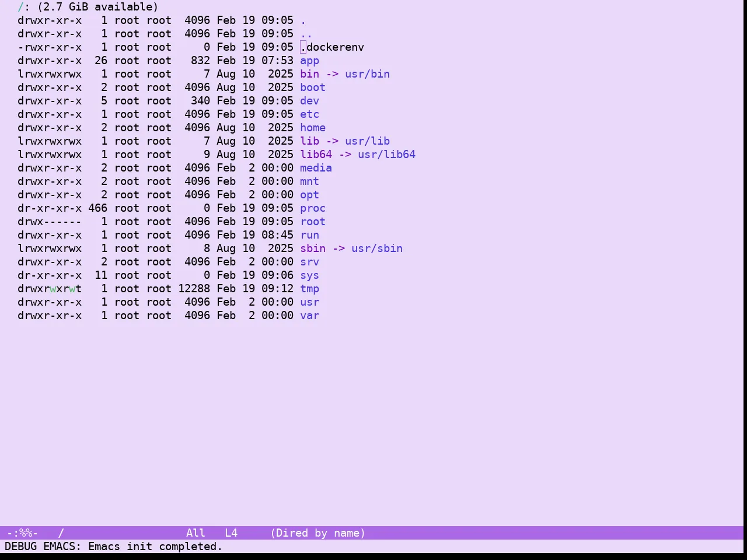Click size value 340 of dev

(x=200, y=101)
